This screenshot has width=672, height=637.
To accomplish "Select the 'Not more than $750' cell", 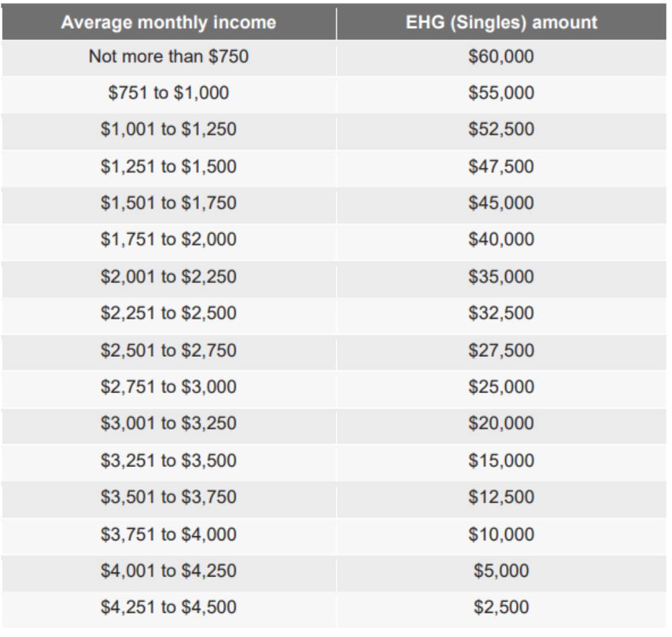I will [x=169, y=56].
